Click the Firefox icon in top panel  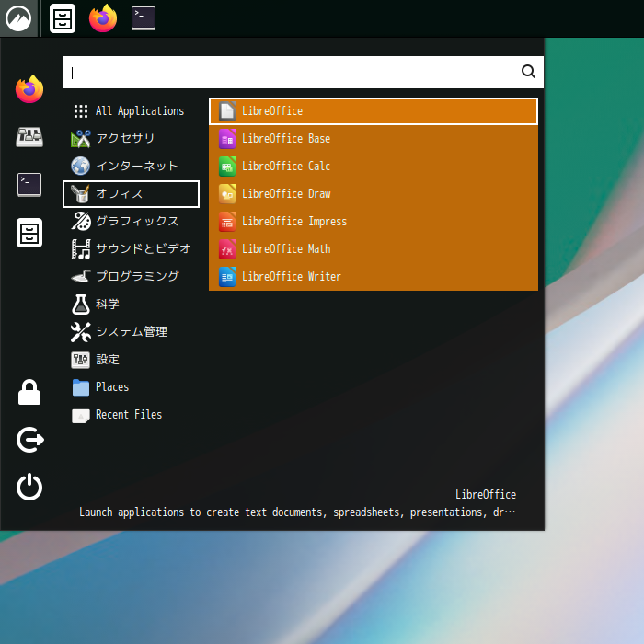(103, 18)
